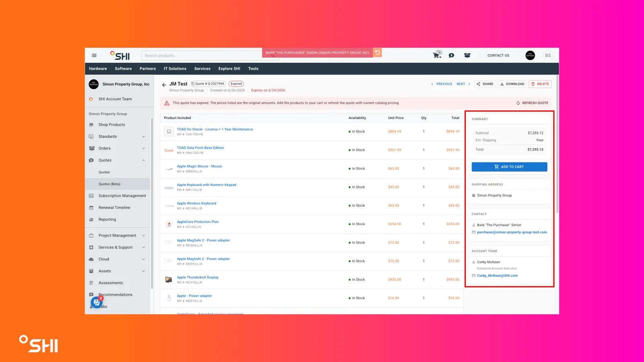The height and width of the screenshot is (362, 644).
Task: Click the header icon left of Contact Us
Action: pos(467,56)
